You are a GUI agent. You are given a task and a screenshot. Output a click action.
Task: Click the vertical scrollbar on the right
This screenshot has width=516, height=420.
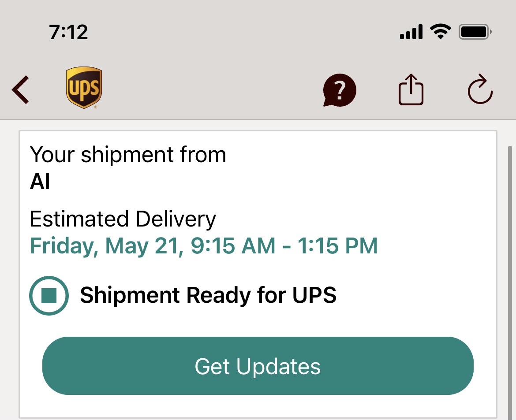510,283
